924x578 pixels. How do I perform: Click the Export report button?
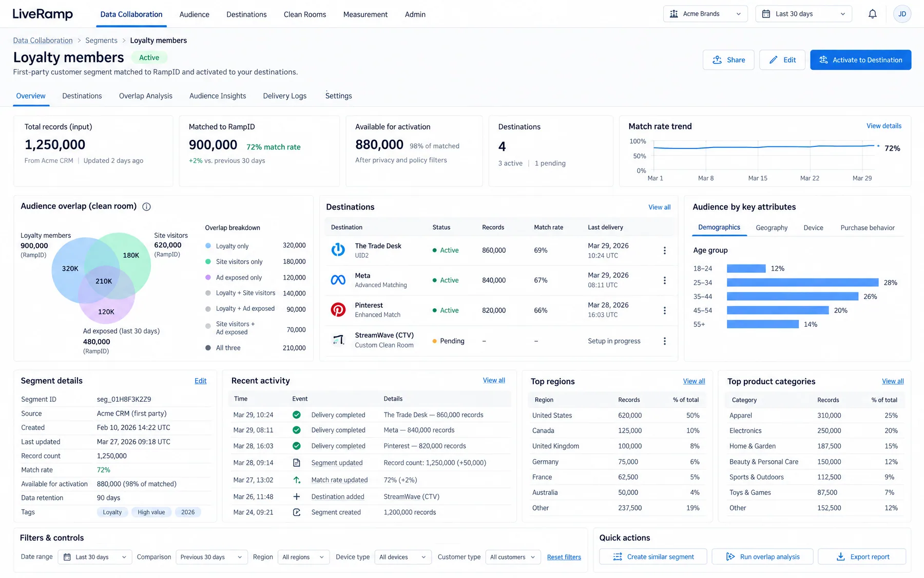pos(861,557)
